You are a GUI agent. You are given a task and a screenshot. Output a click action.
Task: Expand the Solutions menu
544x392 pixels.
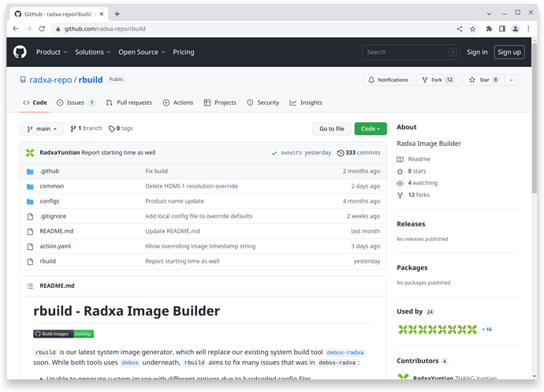[92, 52]
